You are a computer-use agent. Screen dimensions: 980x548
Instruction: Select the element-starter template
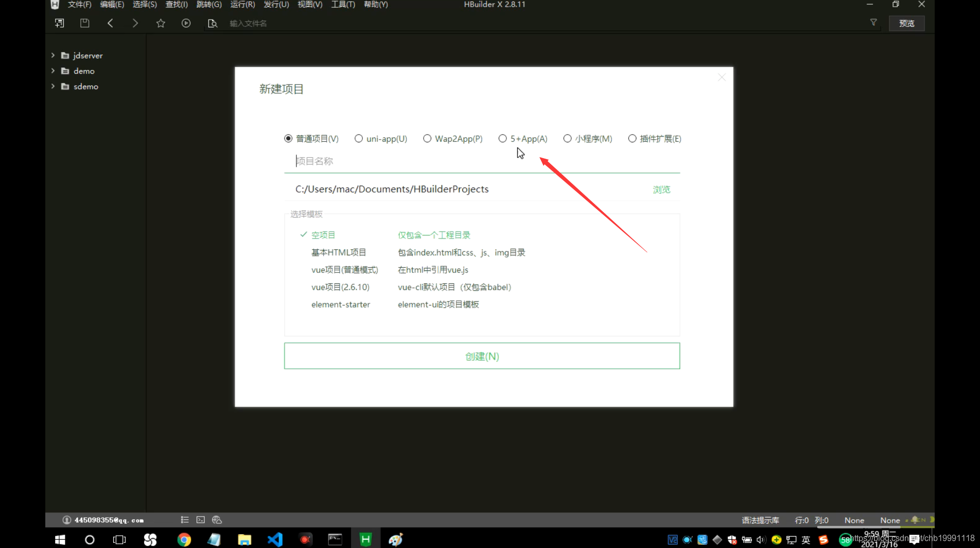(340, 304)
